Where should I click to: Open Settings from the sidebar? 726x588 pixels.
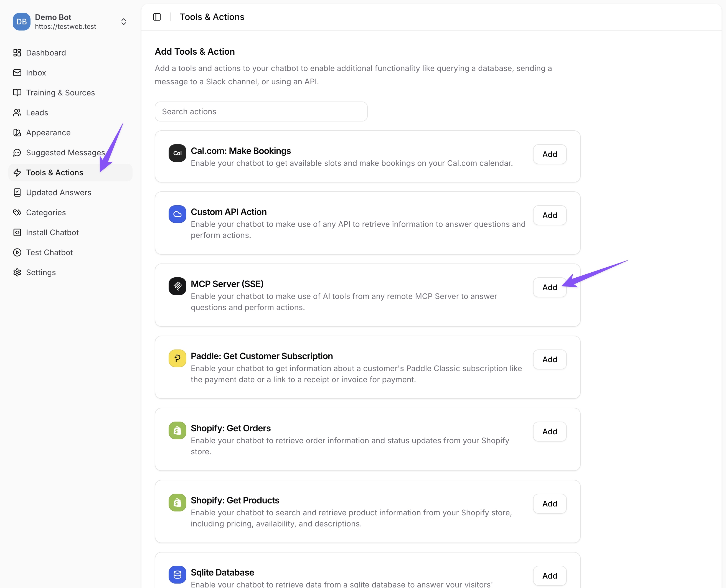41,272
